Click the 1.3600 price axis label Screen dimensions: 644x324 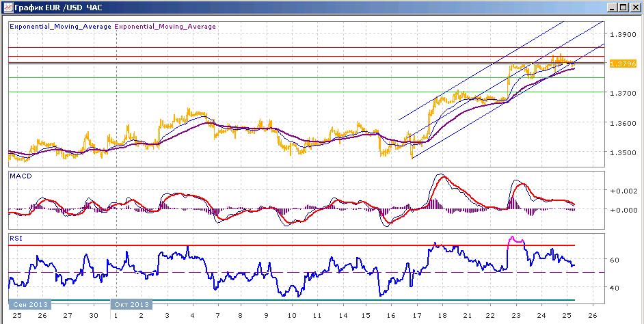(x=622, y=123)
